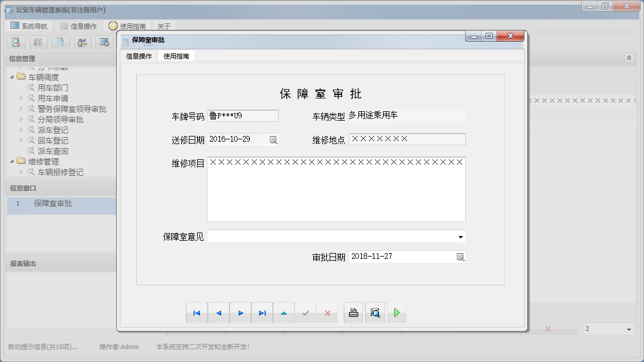Select the search/magnifier tool in the toolbar
Viewport: 644px width, 362px height.
click(x=16, y=42)
